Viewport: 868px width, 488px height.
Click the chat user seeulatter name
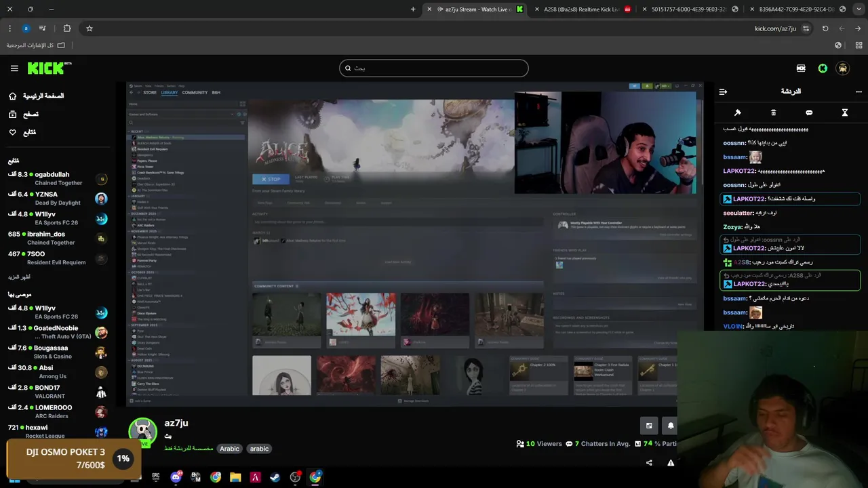pyautogui.click(x=738, y=213)
